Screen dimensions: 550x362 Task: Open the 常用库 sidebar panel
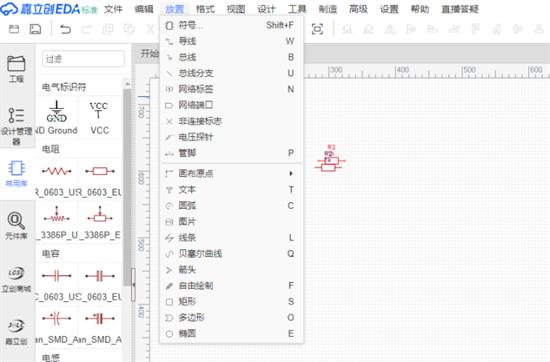pos(16,173)
